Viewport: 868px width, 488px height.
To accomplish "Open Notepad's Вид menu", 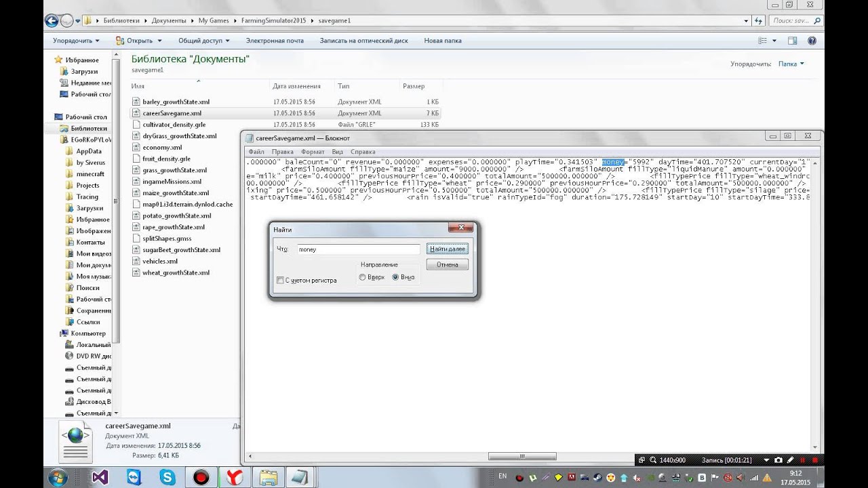I will 337,152.
